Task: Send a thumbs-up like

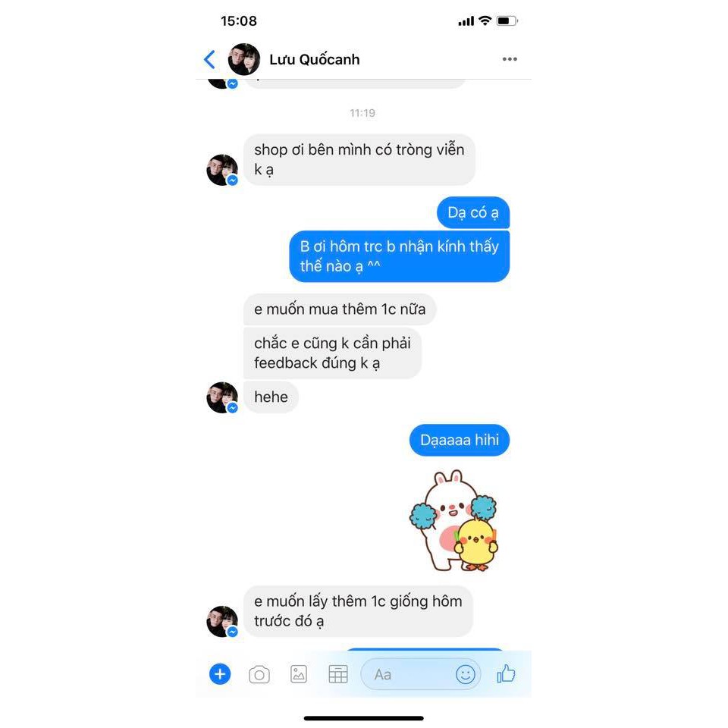Action: [506, 673]
